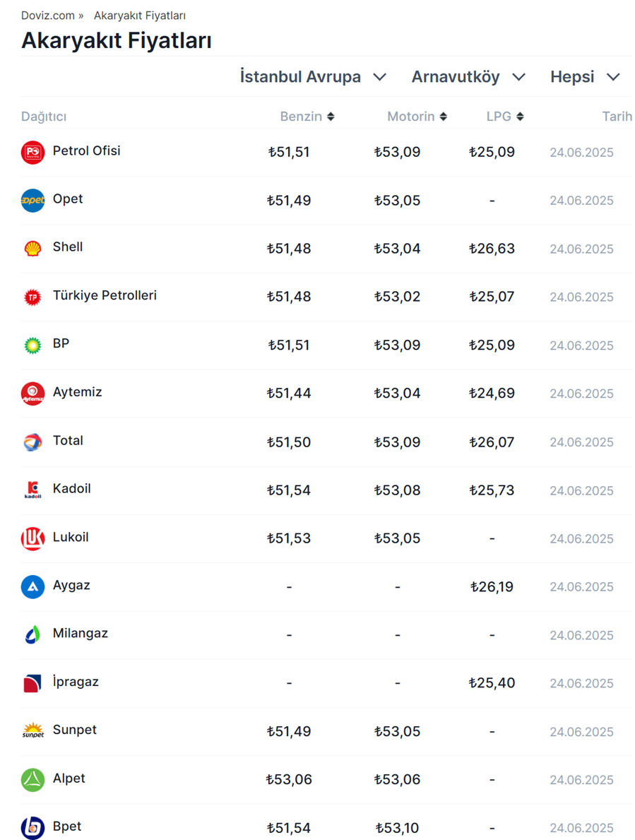Viewport: 635px width, 840px height.
Task: Click the Opet brand logo
Action: [32, 200]
